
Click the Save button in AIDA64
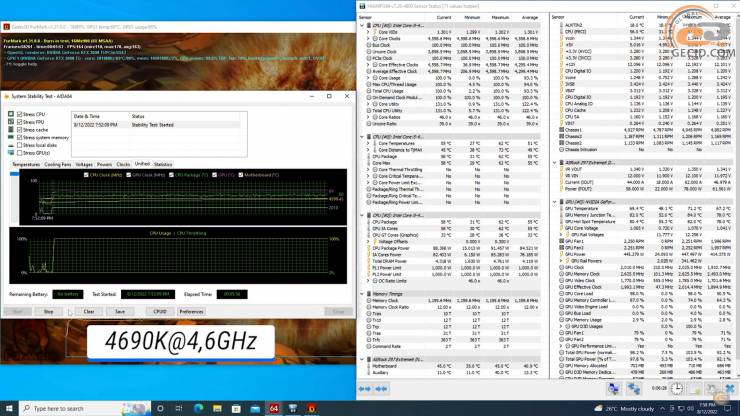120,312
